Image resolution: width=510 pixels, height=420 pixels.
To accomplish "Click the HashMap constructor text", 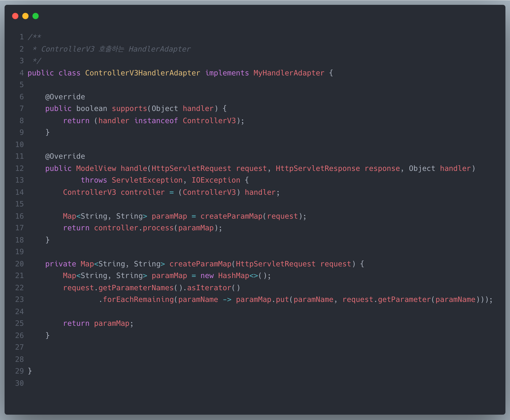I will point(233,276).
